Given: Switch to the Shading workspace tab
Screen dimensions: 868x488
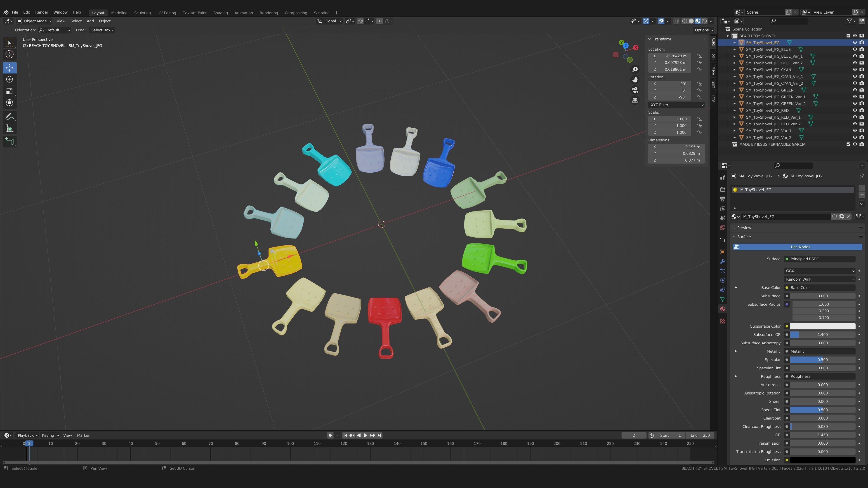Looking at the screenshot, I should coord(220,13).
